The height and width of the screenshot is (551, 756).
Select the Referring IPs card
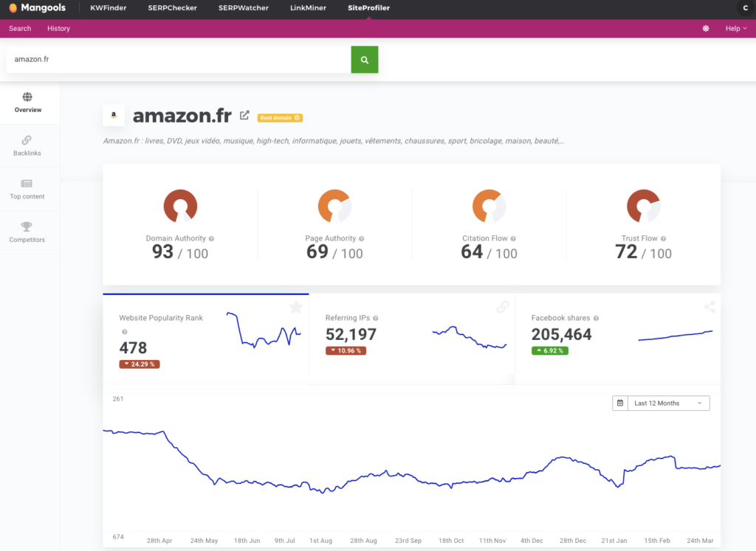tap(412, 339)
